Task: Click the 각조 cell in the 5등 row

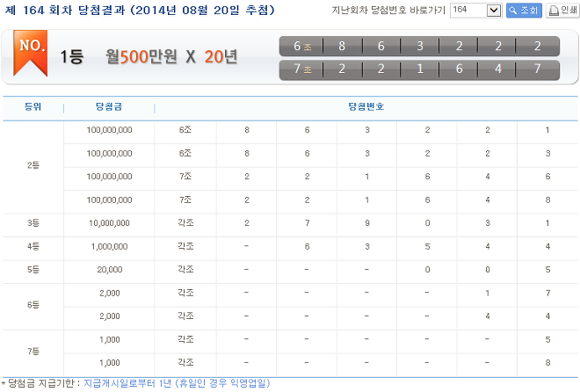Action: coord(185,270)
